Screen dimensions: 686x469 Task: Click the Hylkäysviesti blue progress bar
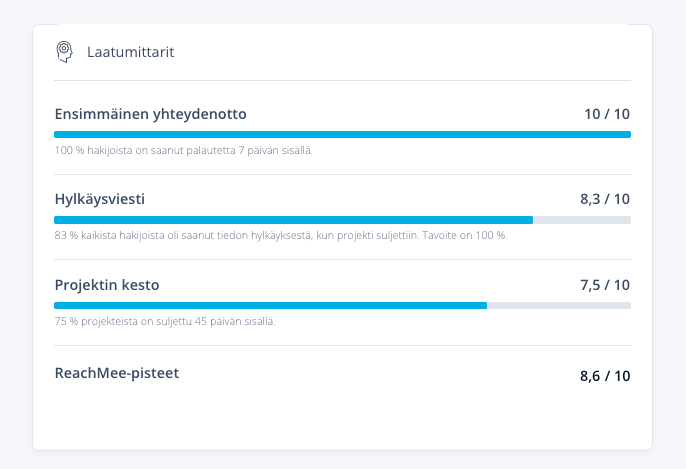click(x=294, y=220)
